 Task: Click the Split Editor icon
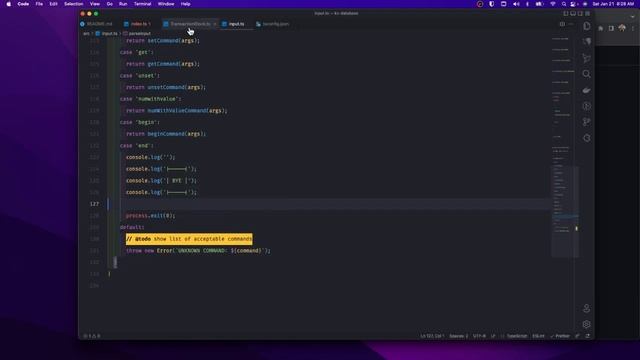tap(562, 24)
